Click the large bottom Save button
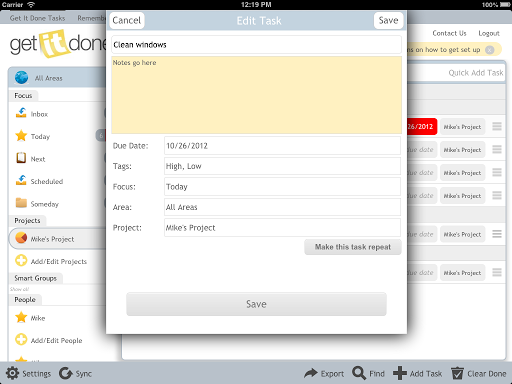 (256, 304)
